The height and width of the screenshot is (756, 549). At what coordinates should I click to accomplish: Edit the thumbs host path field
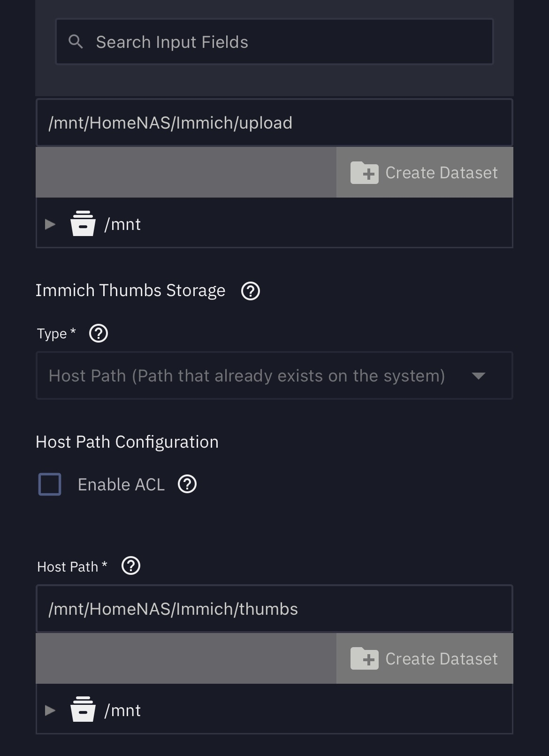pyautogui.click(x=274, y=609)
